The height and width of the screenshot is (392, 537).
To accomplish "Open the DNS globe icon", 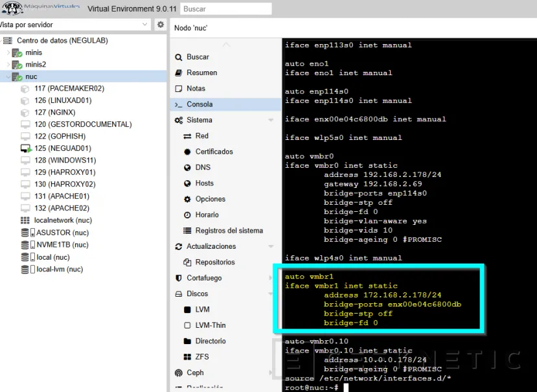I will pyautogui.click(x=189, y=167).
